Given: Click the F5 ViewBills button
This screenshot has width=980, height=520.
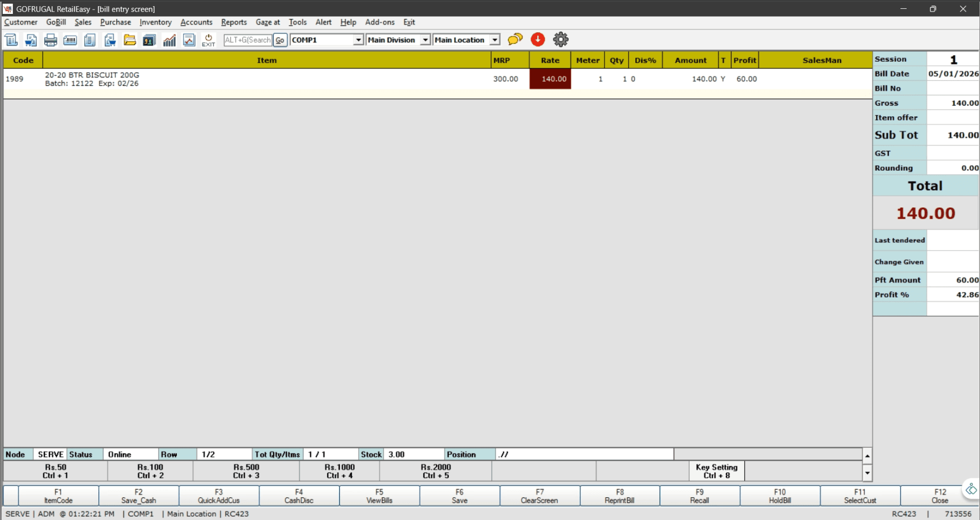Looking at the screenshot, I should click(x=379, y=496).
